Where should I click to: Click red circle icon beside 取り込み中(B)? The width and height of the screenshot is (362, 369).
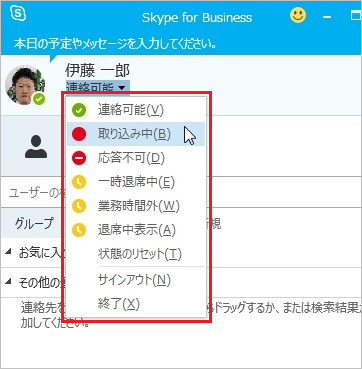coord(79,134)
